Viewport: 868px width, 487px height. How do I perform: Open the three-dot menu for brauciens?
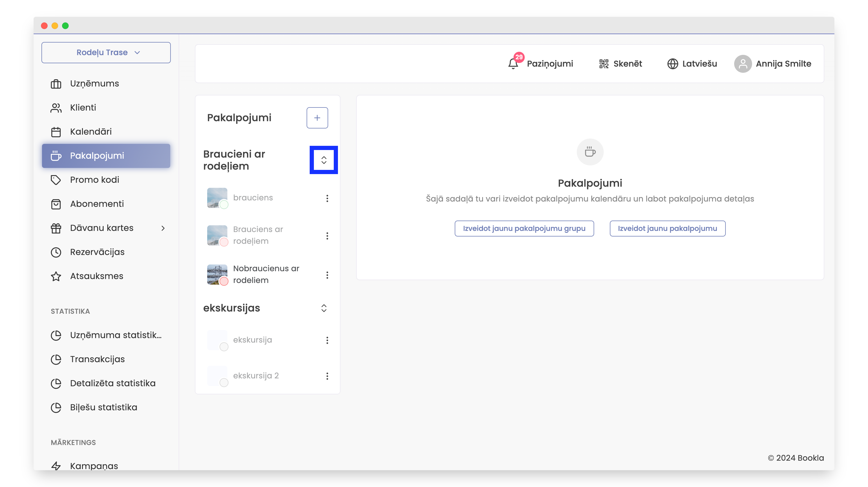click(x=327, y=198)
